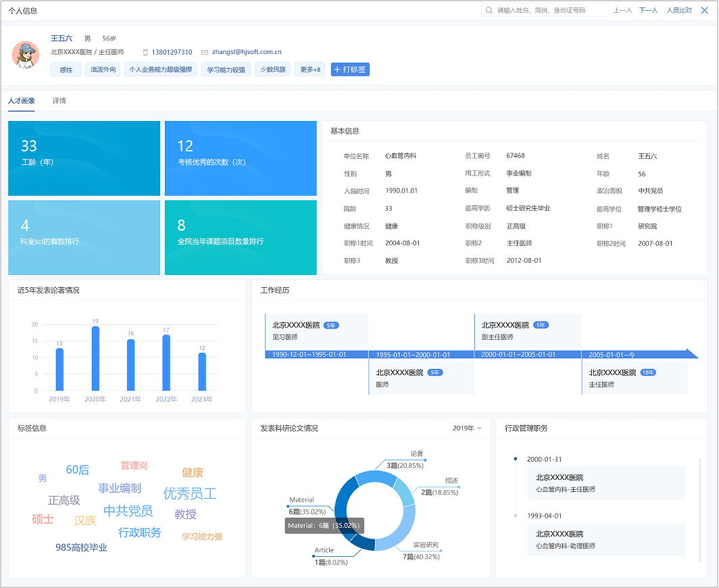Click the 综述 donut chart label
719x588 pixels.
451,481
